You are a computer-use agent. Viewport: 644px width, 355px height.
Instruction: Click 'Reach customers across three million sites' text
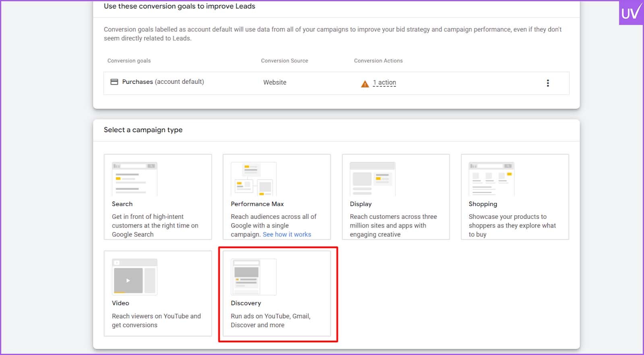click(x=393, y=226)
